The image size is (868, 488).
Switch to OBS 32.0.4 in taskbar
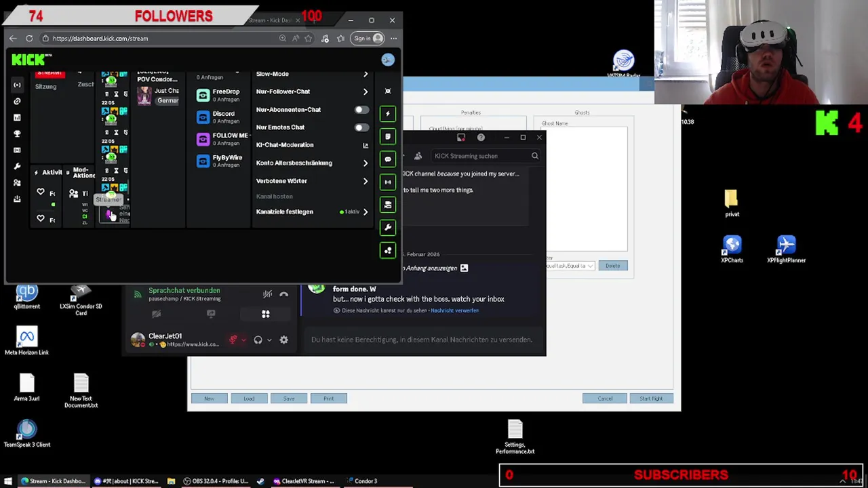click(x=216, y=481)
